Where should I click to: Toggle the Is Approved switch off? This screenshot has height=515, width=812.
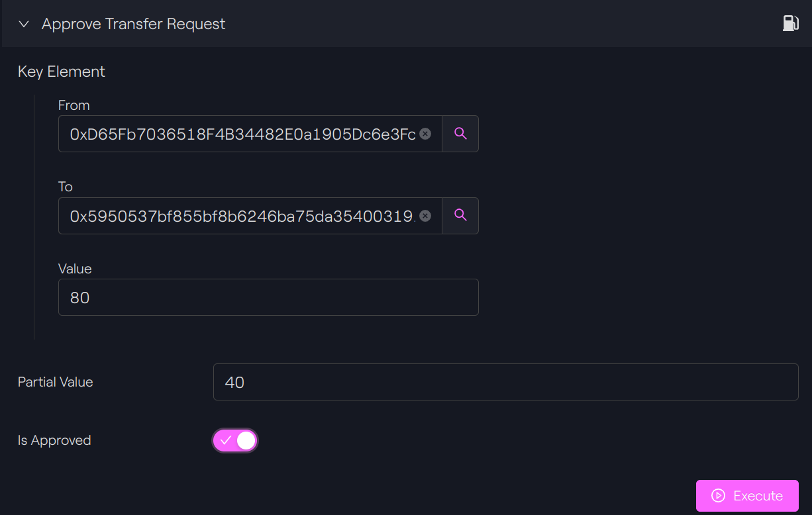235,440
